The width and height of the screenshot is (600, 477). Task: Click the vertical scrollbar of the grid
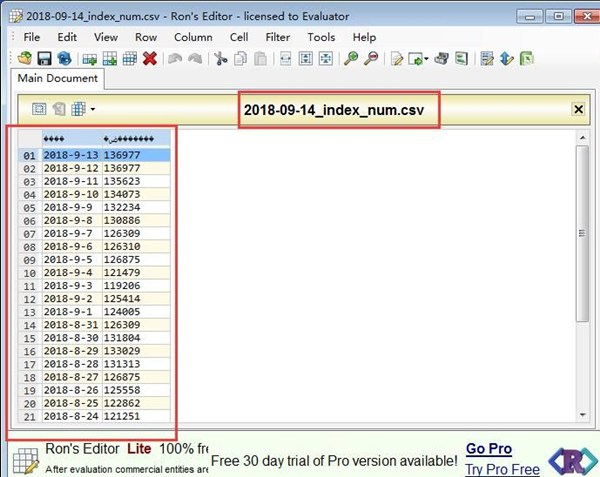[582, 280]
